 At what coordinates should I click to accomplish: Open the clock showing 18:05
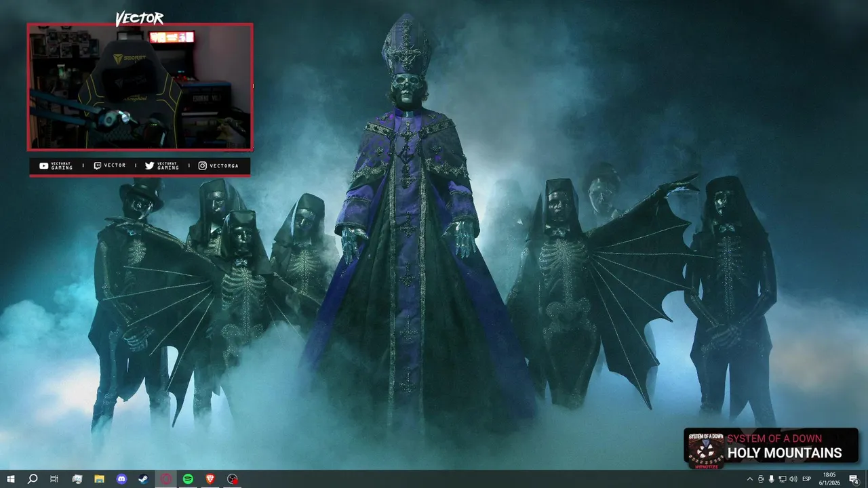pos(829,479)
